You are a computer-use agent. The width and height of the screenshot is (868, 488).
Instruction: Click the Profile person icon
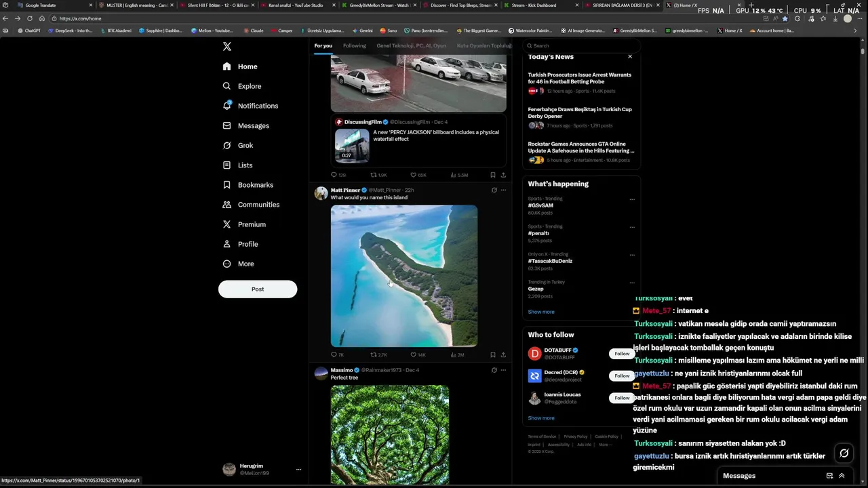227,244
